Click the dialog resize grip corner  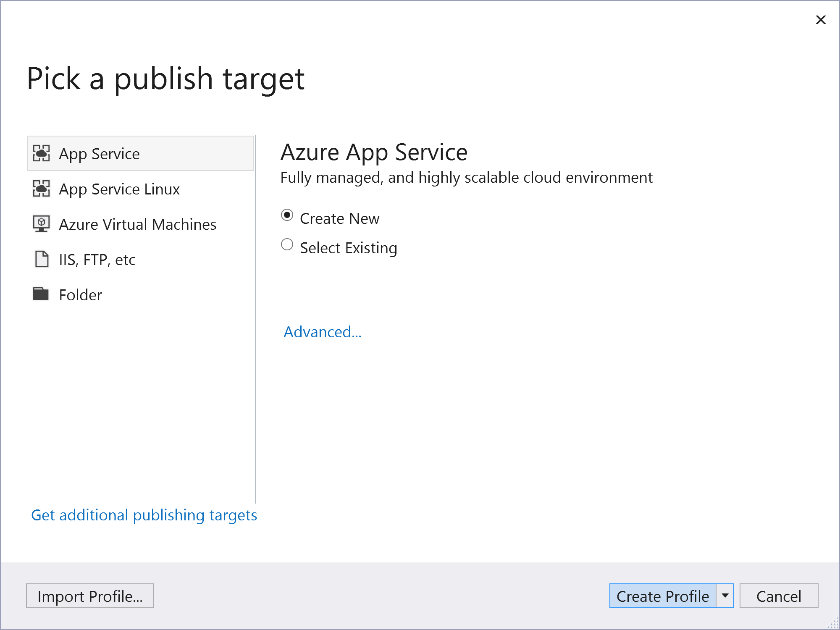833,623
